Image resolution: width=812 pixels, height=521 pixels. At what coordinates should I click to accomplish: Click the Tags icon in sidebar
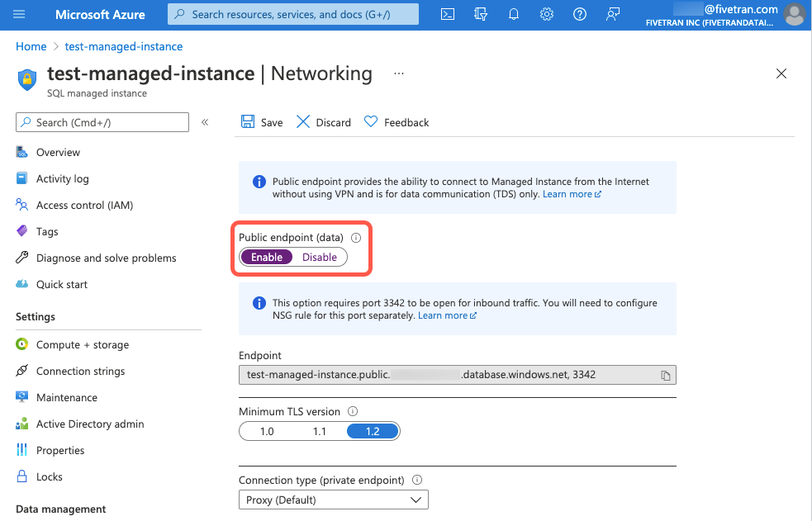(x=21, y=231)
